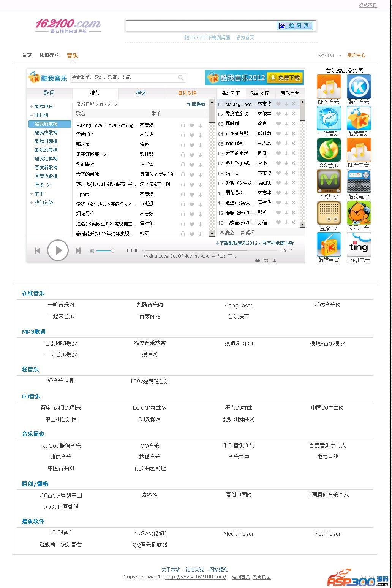Open the QQ音乐 player icon
The image size is (392, 588).
pyautogui.click(x=329, y=150)
